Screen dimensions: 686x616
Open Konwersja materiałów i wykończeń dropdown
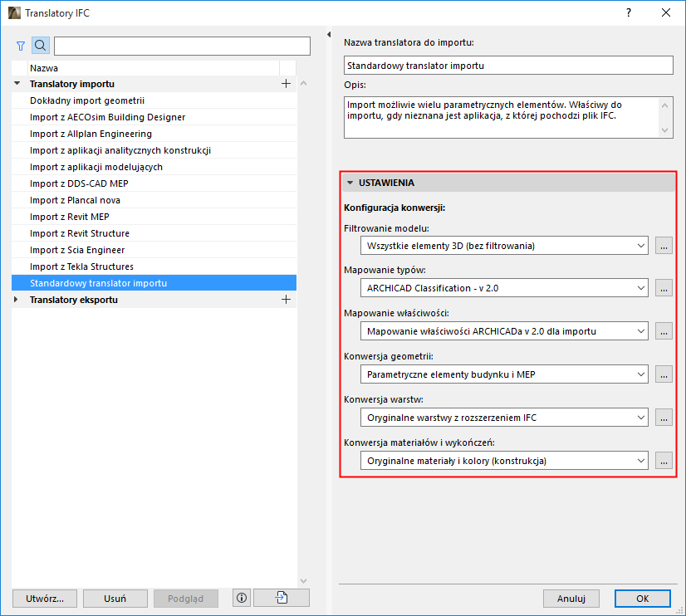click(x=504, y=461)
